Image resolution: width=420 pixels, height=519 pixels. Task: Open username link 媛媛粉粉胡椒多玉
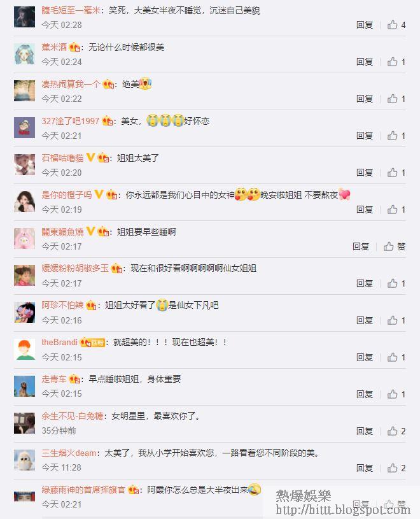(75, 268)
